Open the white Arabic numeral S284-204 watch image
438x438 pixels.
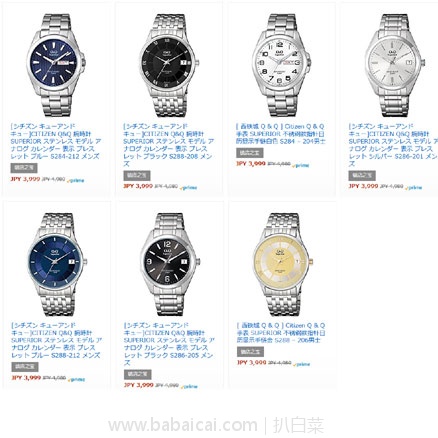[282, 65]
